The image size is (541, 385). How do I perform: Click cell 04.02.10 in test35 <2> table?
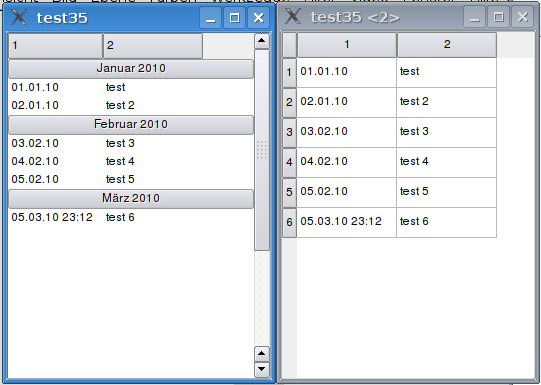(x=347, y=162)
